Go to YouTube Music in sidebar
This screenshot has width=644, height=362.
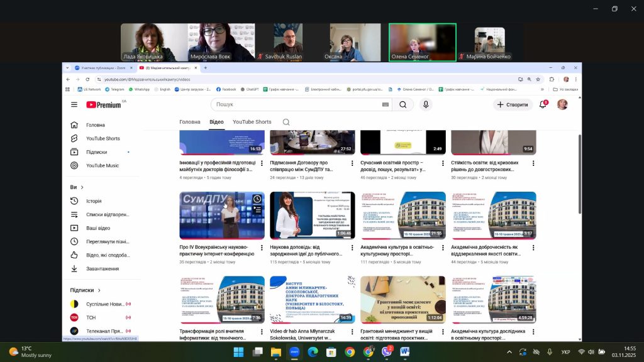(102, 165)
